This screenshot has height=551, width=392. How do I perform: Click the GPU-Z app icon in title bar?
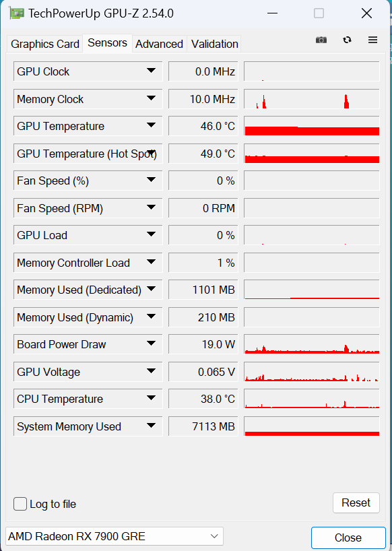(x=15, y=13)
